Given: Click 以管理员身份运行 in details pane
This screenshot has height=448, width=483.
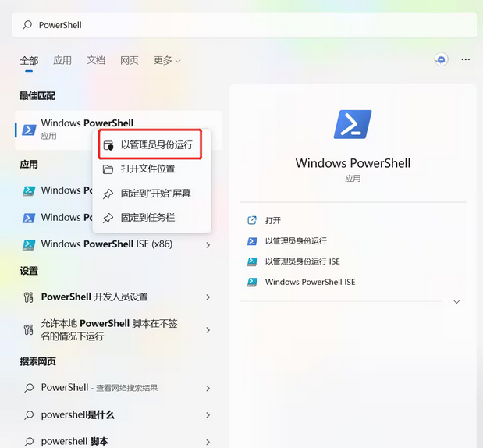Looking at the screenshot, I should point(296,241).
